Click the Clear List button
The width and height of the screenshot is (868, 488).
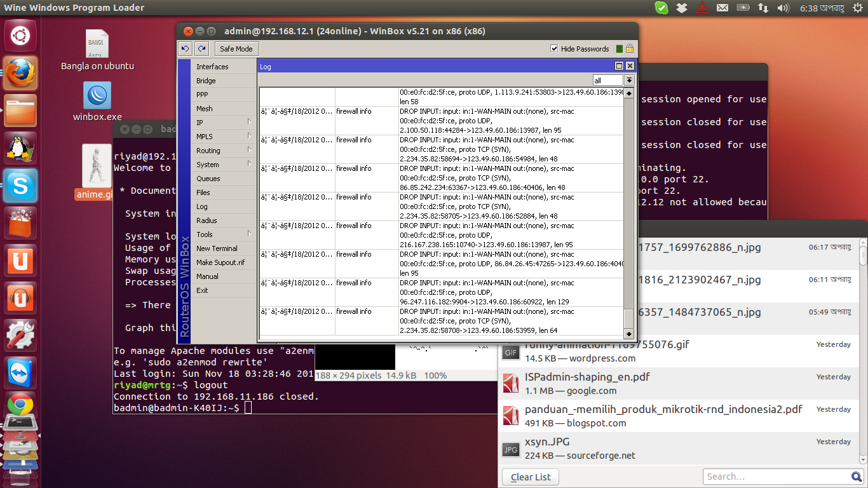coord(531,477)
